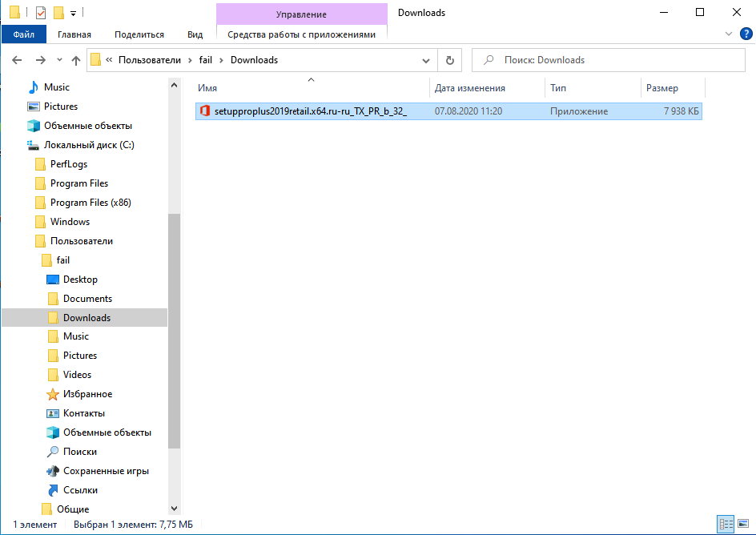Image resolution: width=756 pixels, height=535 pixels.
Task: Sort by the Имя column header
Action: (312, 88)
